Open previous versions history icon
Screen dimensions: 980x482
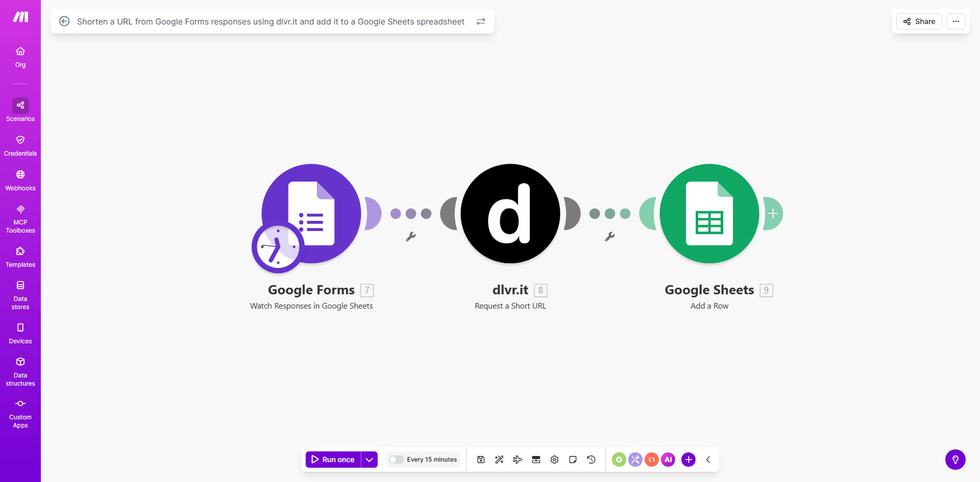pyautogui.click(x=591, y=460)
